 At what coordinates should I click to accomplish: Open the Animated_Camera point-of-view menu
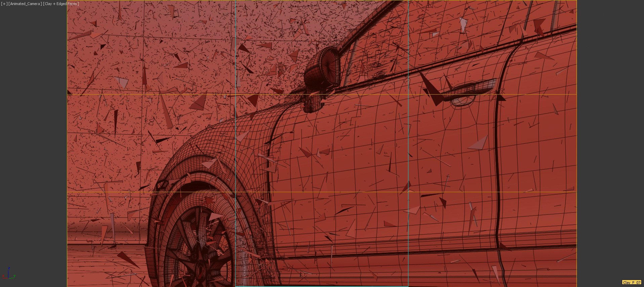[x=25, y=4]
